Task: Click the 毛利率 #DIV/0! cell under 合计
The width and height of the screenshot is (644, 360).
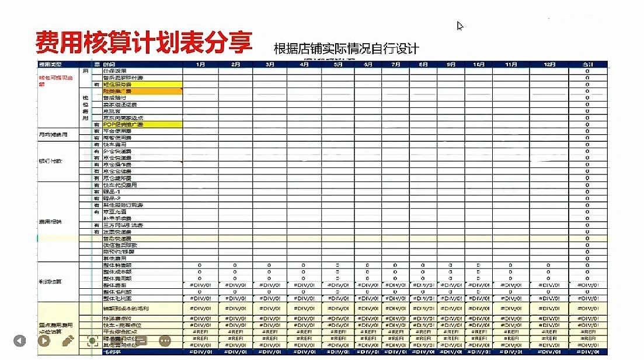Action: (x=588, y=352)
